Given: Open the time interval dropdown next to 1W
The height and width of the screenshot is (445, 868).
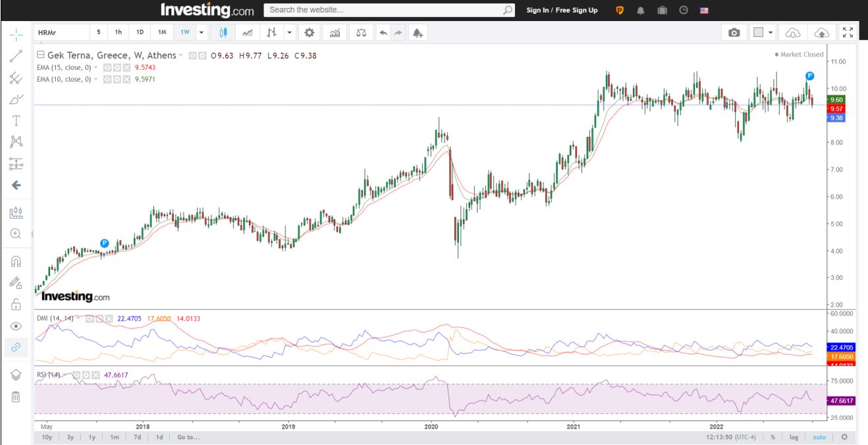Looking at the screenshot, I should 202,32.
